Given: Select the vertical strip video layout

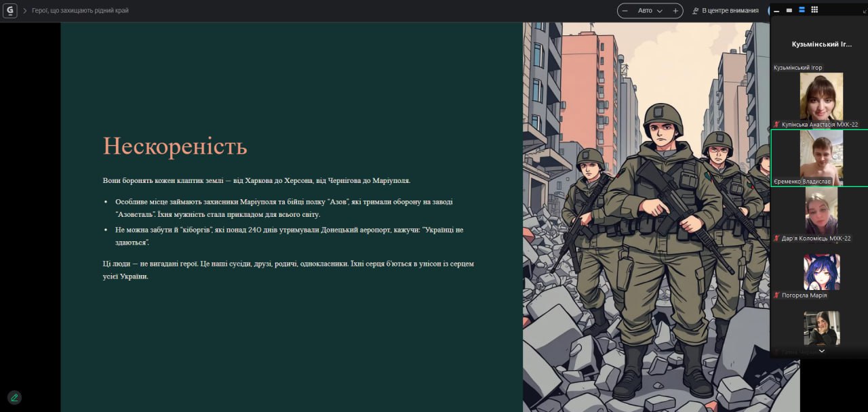Looking at the screenshot, I should (x=802, y=10).
